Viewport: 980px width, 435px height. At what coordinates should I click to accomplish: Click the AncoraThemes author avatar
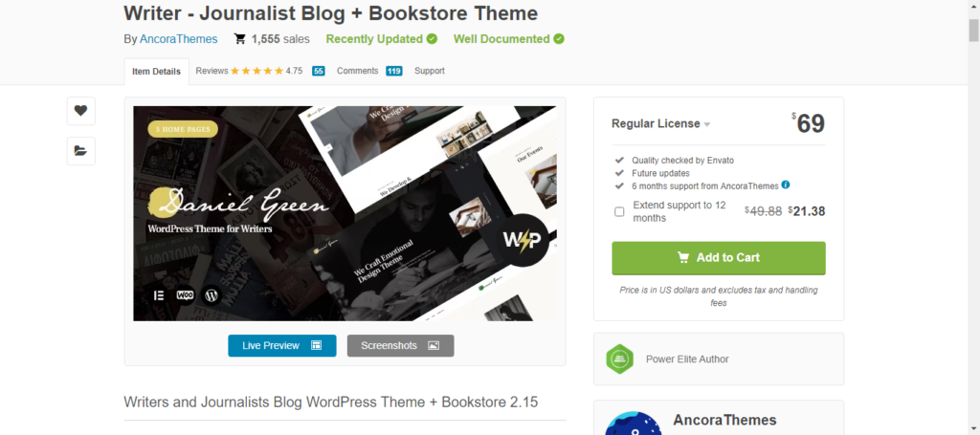(634, 424)
